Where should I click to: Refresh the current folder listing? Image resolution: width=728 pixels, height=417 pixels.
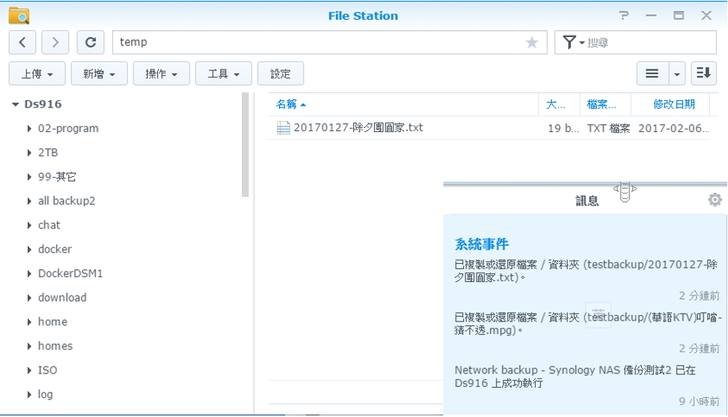pos(90,42)
